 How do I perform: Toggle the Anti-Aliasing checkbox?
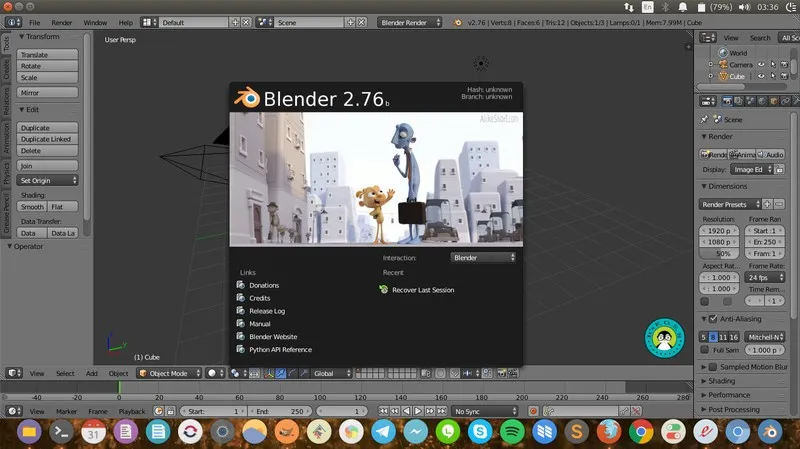[x=713, y=319]
